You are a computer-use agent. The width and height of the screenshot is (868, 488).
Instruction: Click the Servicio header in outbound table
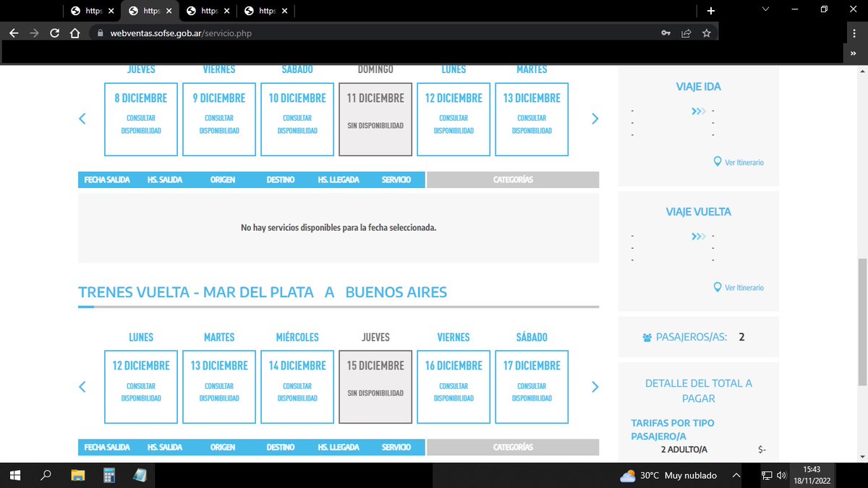[396, 179]
